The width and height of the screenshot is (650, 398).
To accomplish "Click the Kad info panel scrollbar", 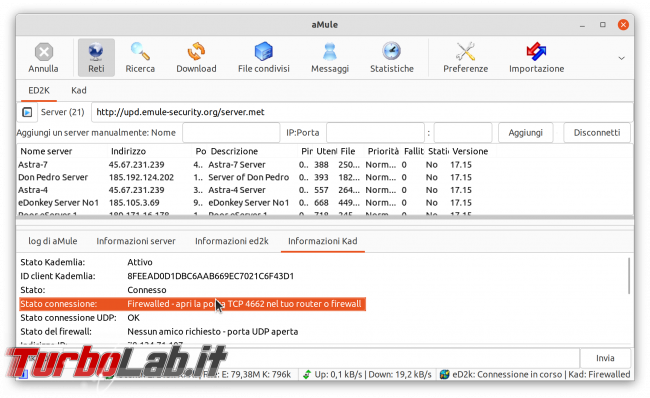I will coord(629,276).
